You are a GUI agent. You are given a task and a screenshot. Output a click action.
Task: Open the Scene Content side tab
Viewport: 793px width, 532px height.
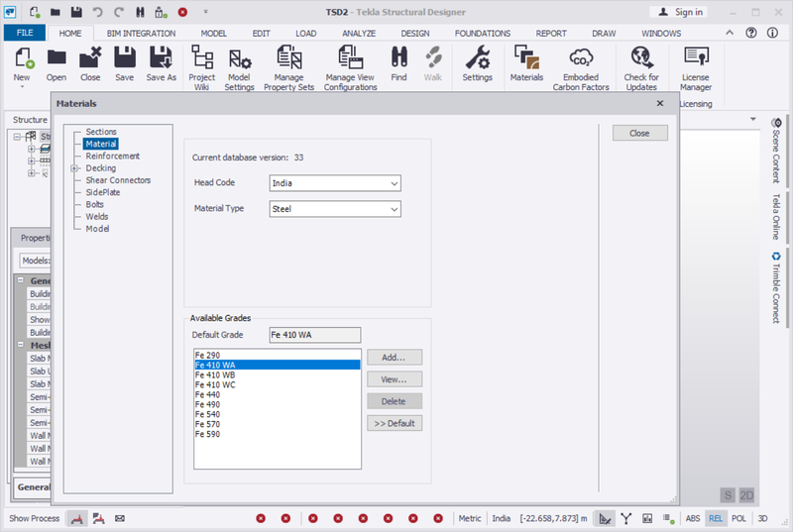pos(776,151)
